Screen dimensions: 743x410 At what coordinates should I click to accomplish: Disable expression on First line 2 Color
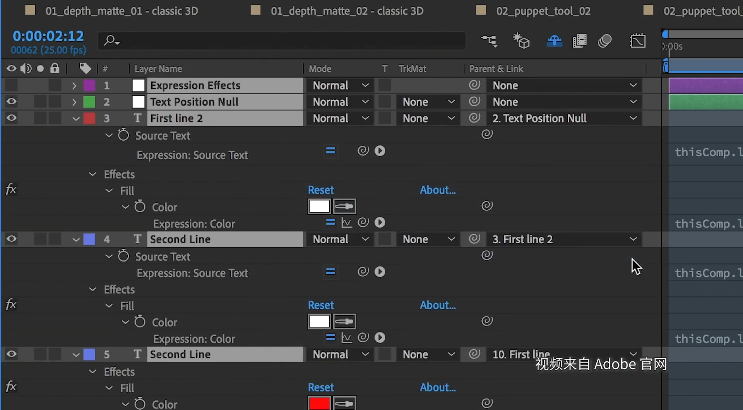pyautogui.click(x=330, y=223)
